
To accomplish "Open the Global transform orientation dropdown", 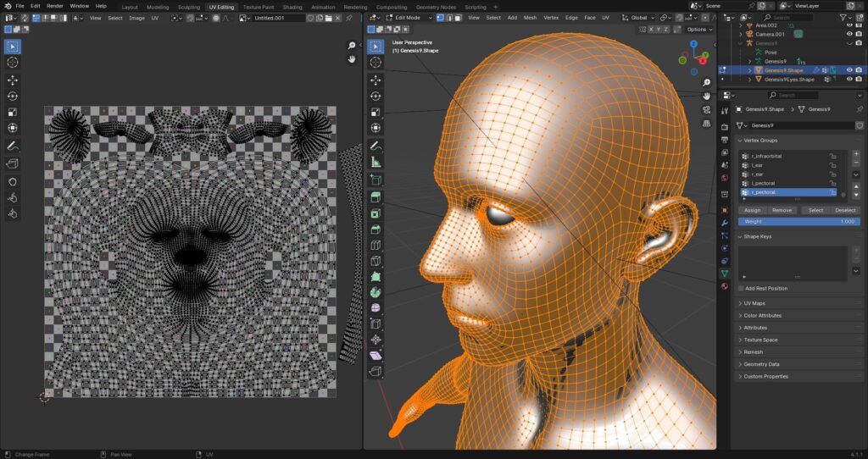I will click(639, 18).
